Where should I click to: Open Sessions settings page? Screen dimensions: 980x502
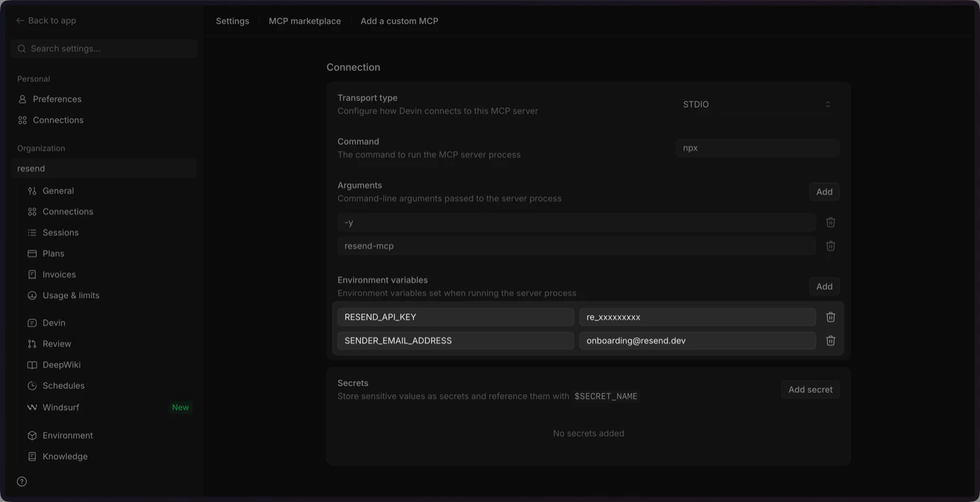point(60,232)
